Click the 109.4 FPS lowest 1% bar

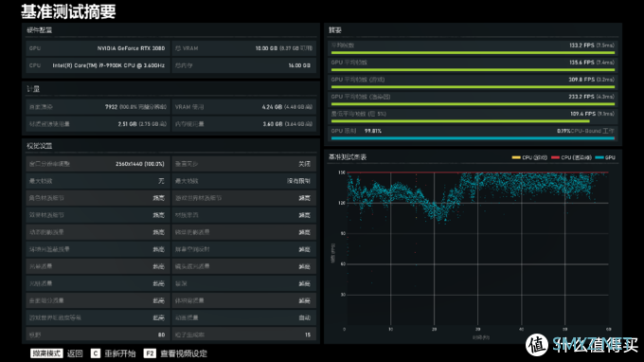(460, 121)
